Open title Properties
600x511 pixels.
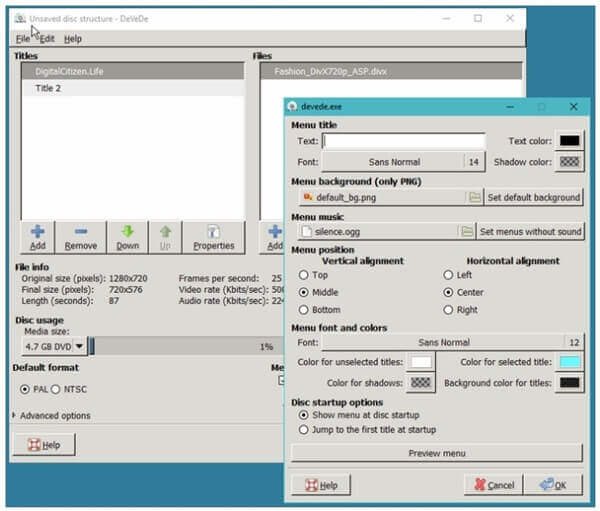tap(214, 237)
